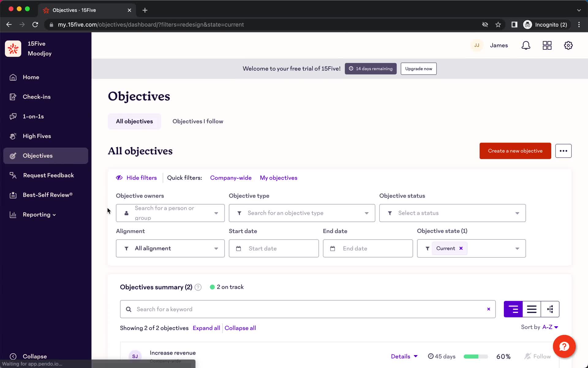Click the notifications bell icon
Screen dimensions: 588x368
tap(526, 45)
